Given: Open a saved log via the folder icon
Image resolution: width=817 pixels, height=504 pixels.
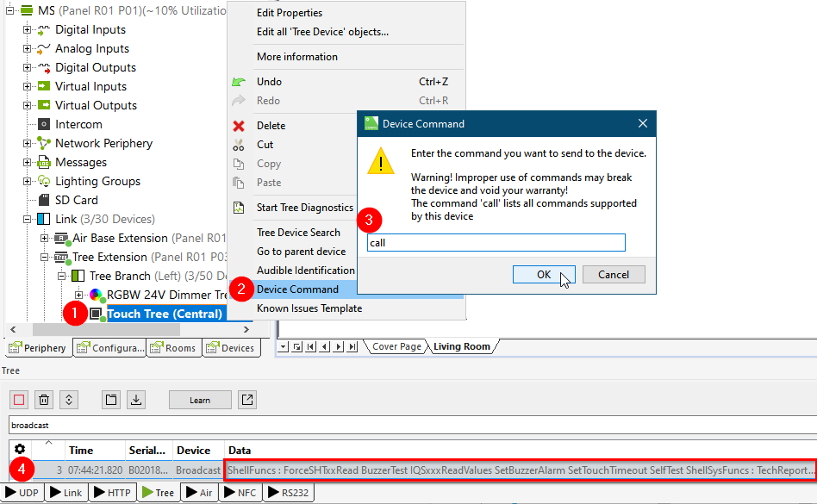Looking at the screenshot, I should click(x=110, y=399).
